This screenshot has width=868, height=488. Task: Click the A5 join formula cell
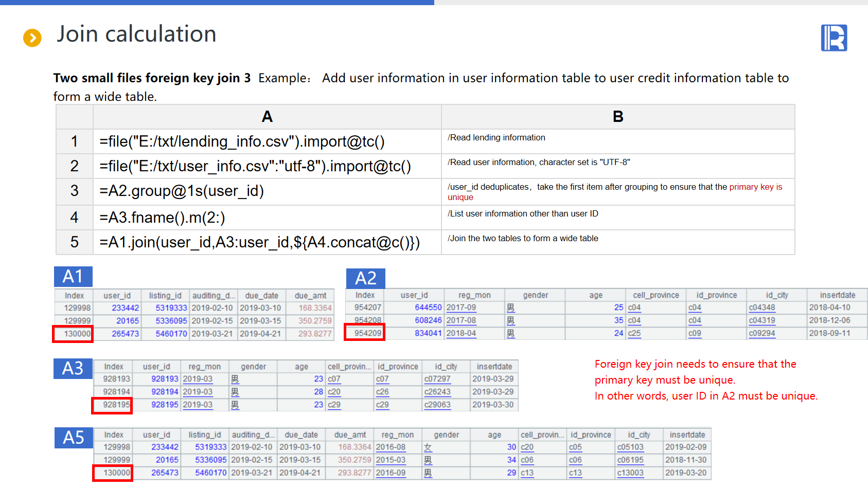click(x=267, y=242)
